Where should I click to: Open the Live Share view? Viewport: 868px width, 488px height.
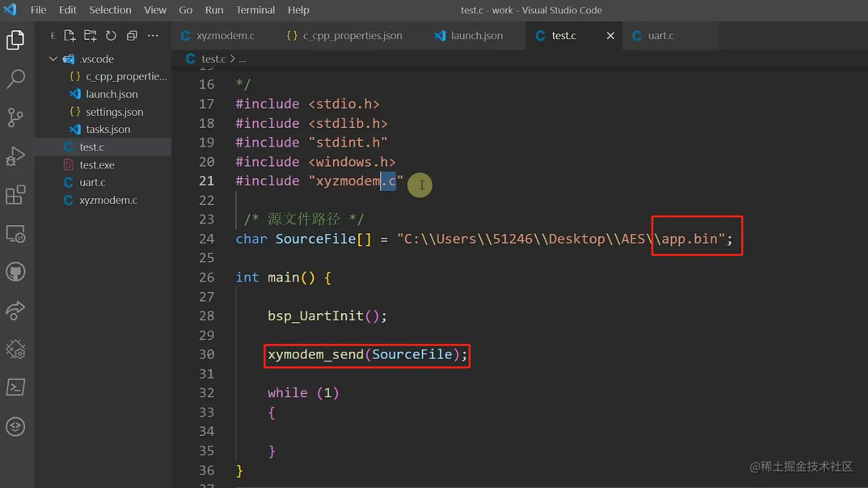[15, 311]
